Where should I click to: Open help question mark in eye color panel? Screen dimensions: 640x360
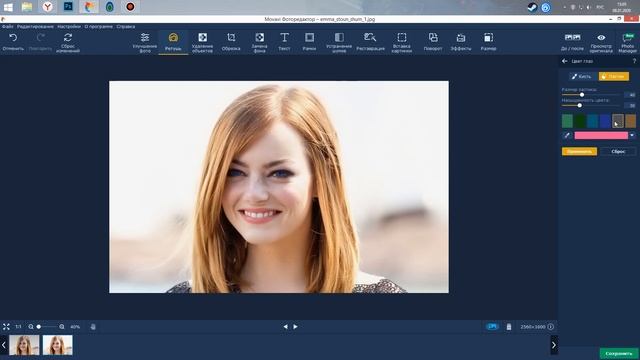pyautogui.click(x=634, y=61)
